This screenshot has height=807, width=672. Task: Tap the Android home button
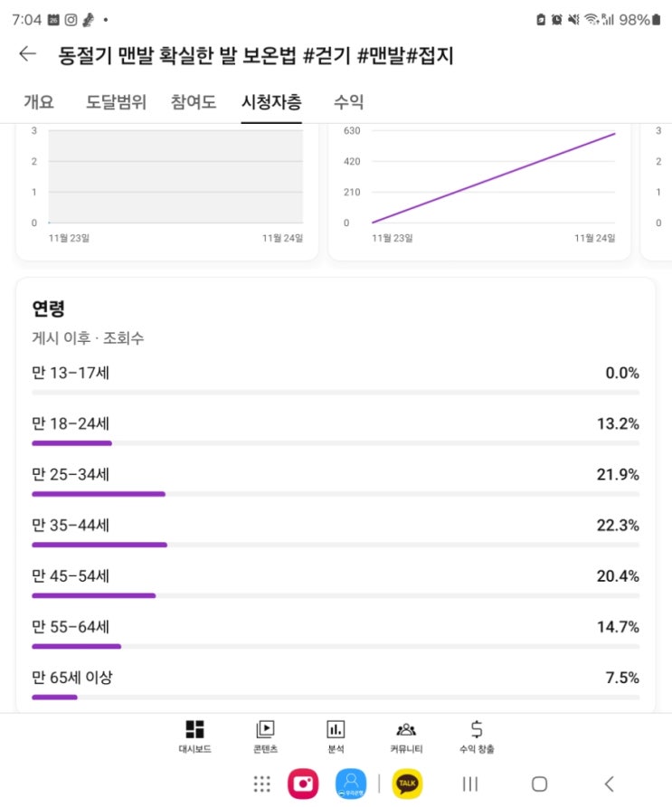pos(539,783)
